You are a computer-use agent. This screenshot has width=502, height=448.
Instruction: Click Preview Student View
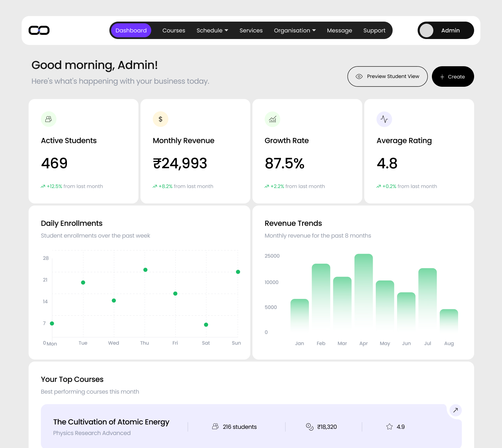pos(387,76)
